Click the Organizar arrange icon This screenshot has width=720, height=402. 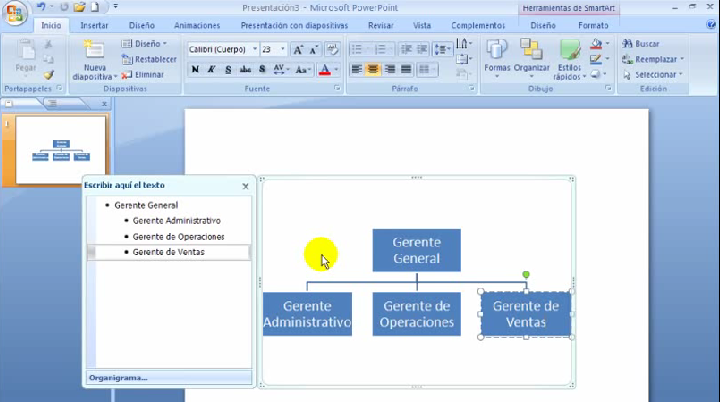click(531, 52)
